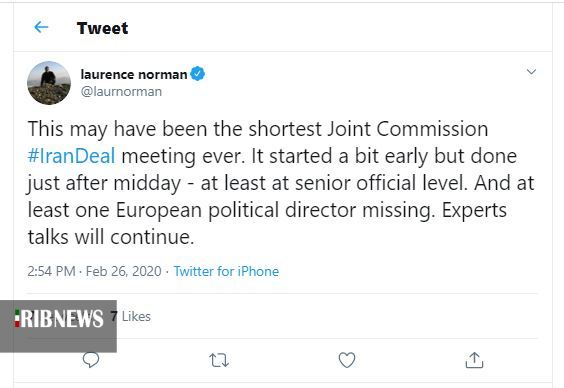Click the Tweet page heading
564x388 pixels.
(103, 28)
